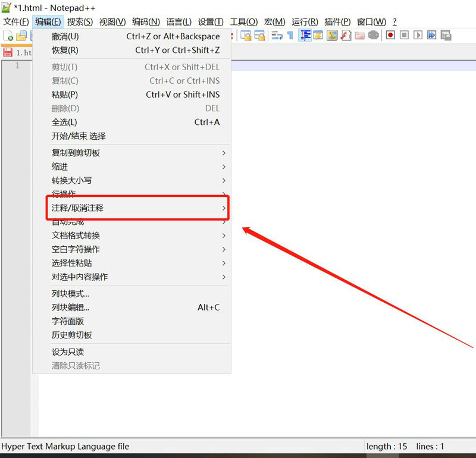Open the ? help menu
The width and height of the screenshot is (476, 458).
[394, 22]
